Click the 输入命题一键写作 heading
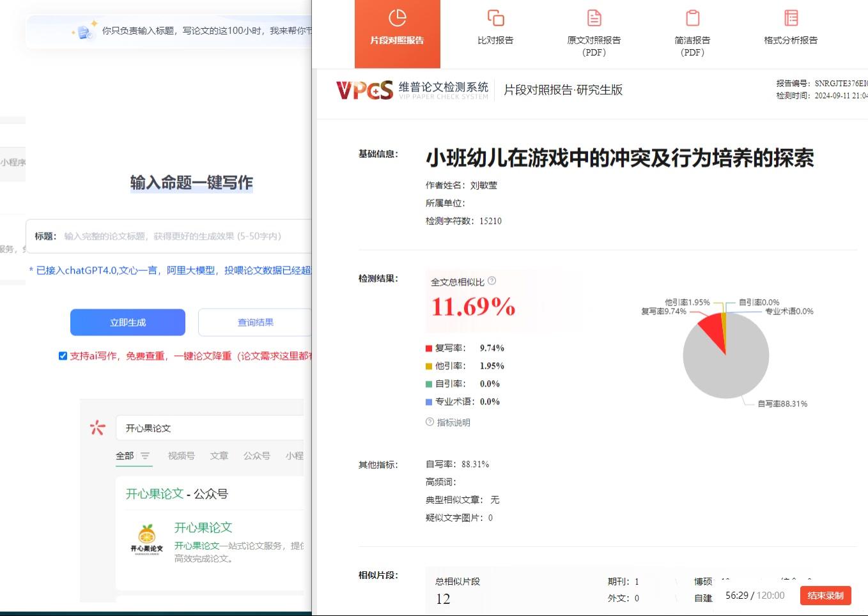Screen dimensions: 868x616 point(192,183)
